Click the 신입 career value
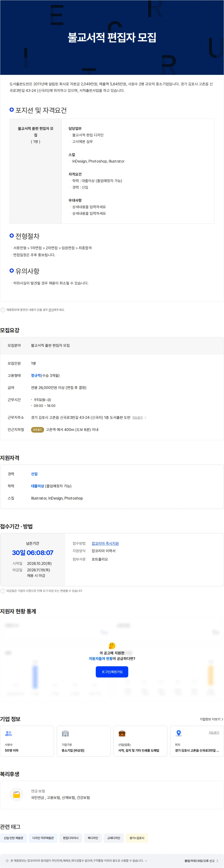Image resolution: width=224 pixels, height=868 pixels. (x=34, y=474)
